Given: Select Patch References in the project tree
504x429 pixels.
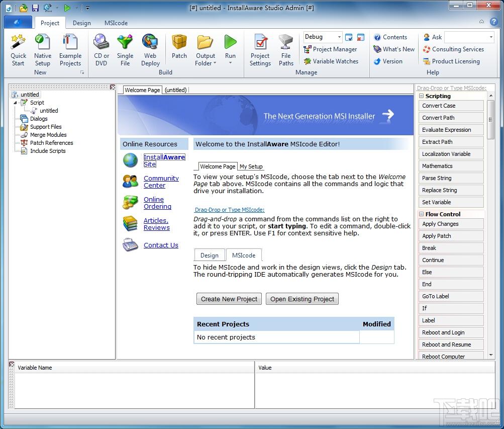Looking at the screenshot, I should [51, 143].
